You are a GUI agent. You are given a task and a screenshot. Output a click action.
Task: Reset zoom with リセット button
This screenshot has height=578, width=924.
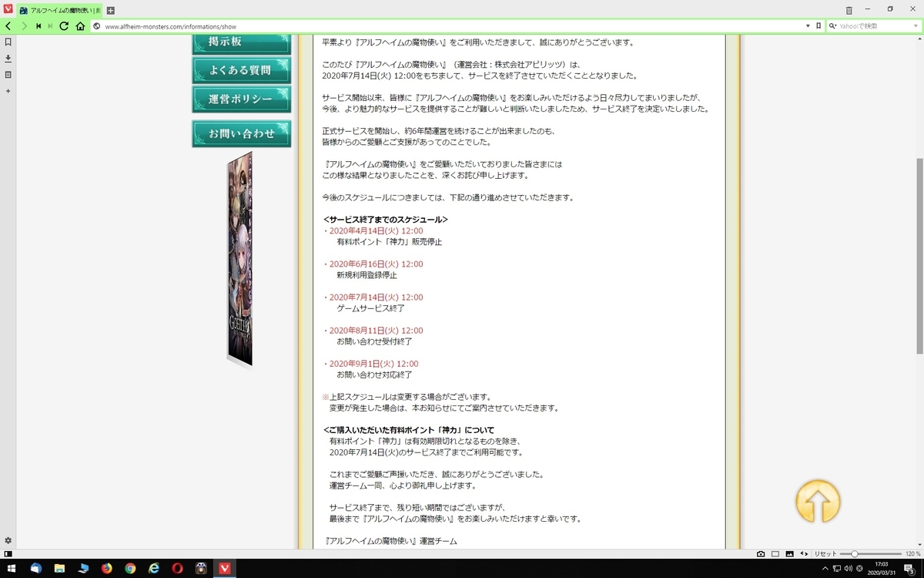coord(825,553)
